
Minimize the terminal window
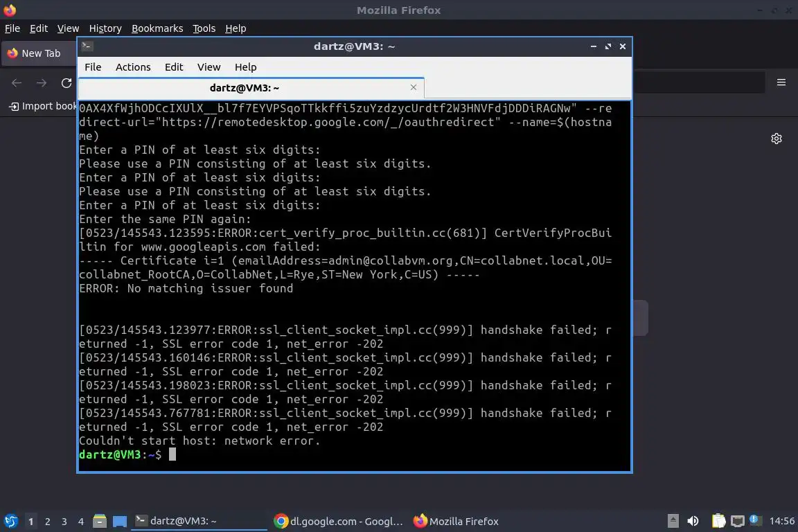pos(594,46)
